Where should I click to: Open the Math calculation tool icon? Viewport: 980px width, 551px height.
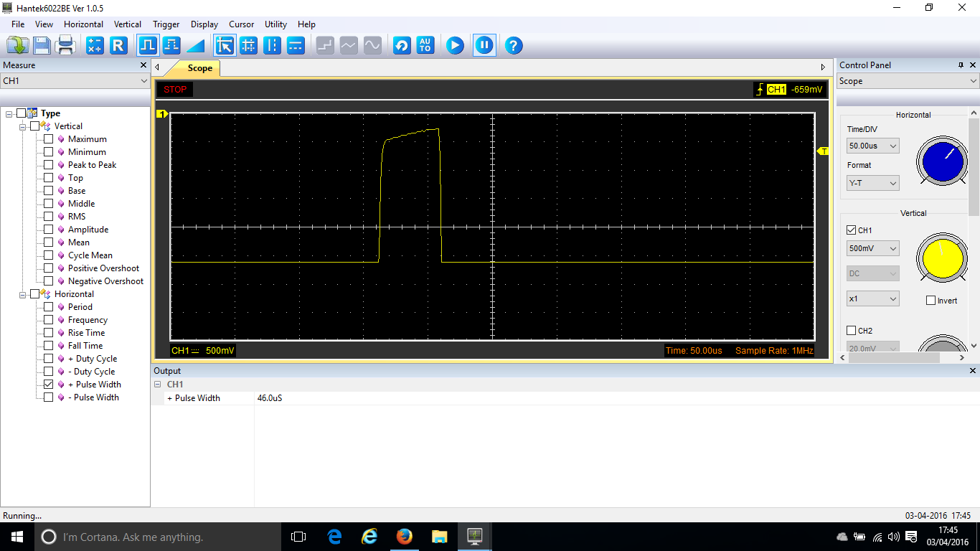point(95,46)
